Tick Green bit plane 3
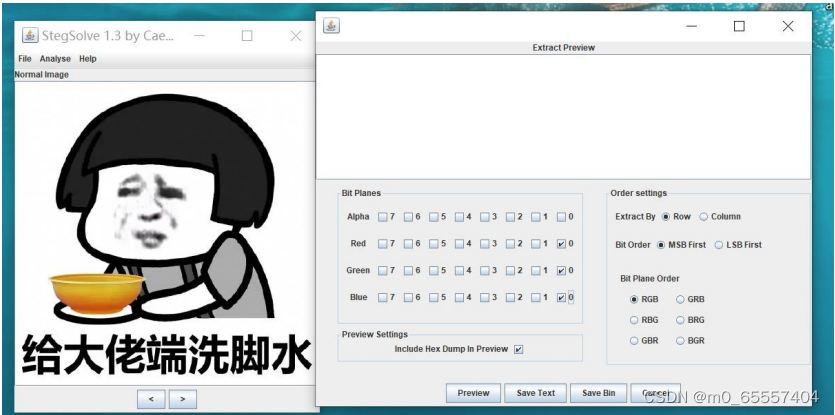 [x=485, y=271]
